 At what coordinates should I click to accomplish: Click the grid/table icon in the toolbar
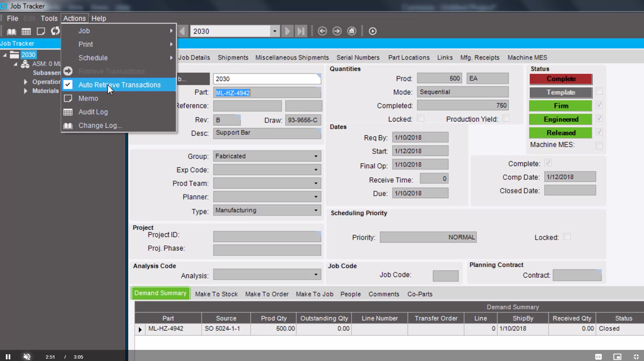click(26, 31)
